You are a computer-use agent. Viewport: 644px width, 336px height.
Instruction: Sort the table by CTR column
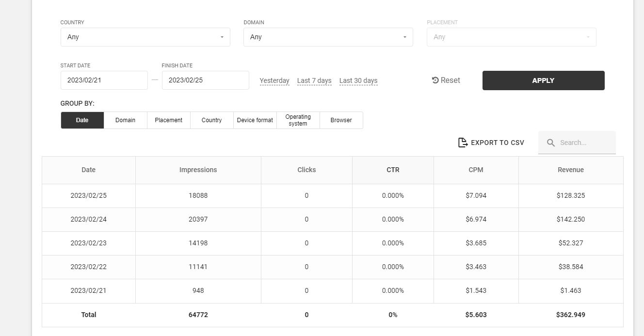(x=393, y=170)
